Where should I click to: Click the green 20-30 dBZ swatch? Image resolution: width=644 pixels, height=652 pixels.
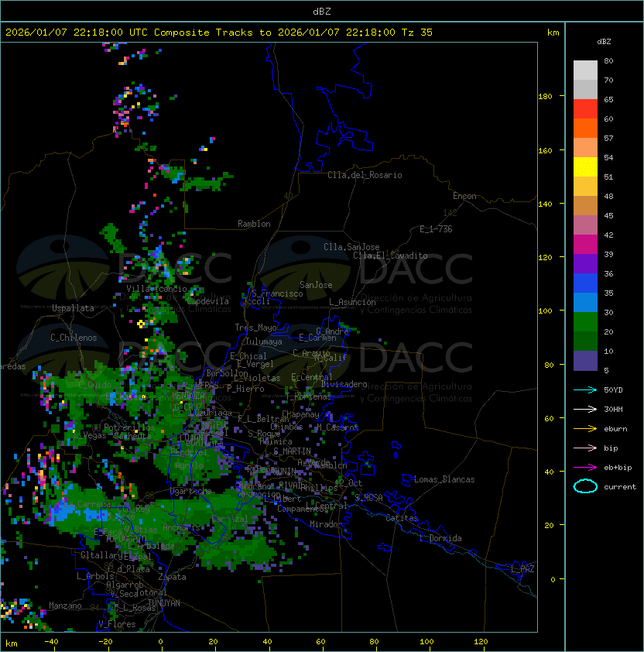coord(585,322)
